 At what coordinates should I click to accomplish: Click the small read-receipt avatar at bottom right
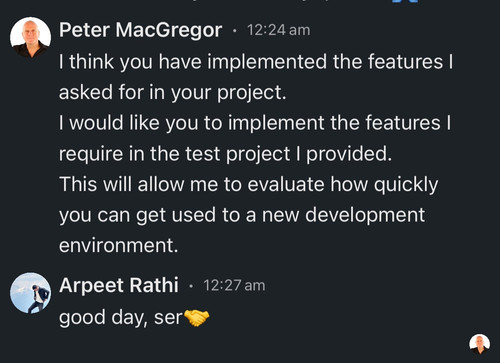tap(480, 344)
